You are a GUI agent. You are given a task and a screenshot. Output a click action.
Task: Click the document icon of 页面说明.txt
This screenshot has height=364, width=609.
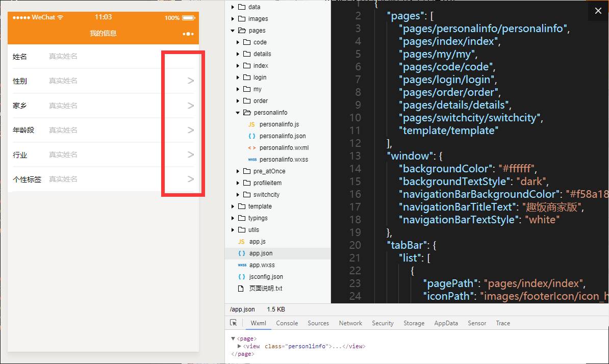[242, 289]
